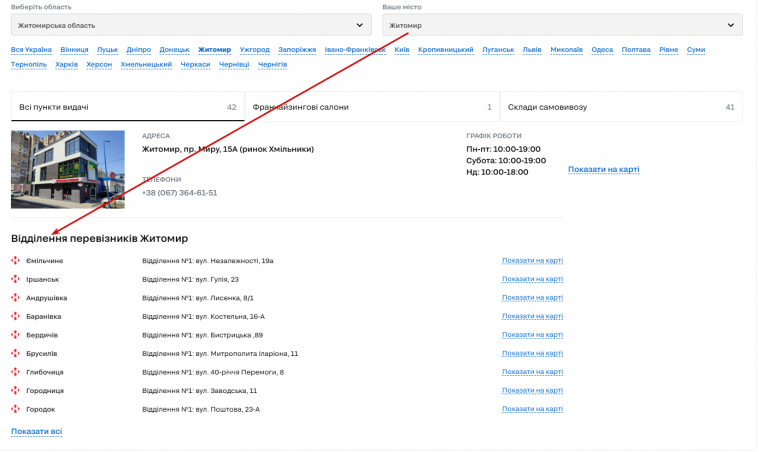Screen dimensions: 768x452
Task: Click Бердичів town name
Action: 42,335
